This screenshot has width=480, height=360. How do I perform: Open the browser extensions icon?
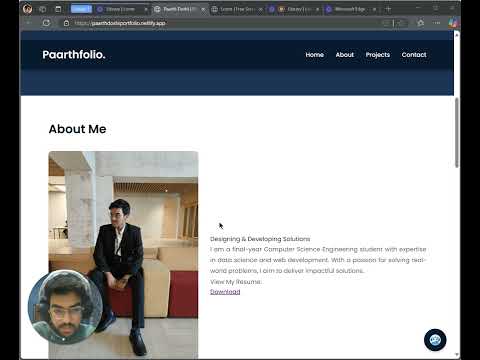pos(421,23)
